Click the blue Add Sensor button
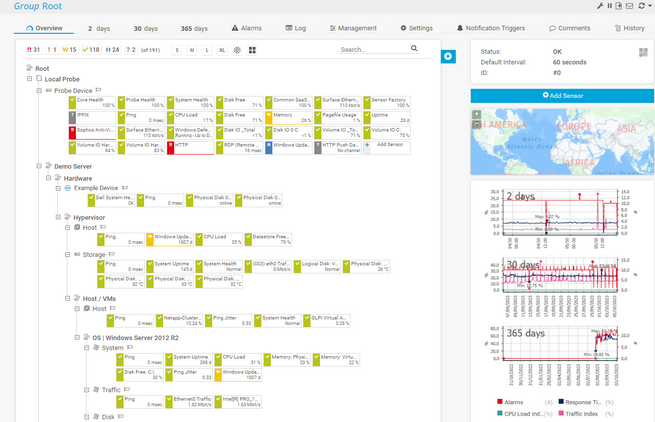The height and width of the screenshot is (422, 655). point(562,95)
